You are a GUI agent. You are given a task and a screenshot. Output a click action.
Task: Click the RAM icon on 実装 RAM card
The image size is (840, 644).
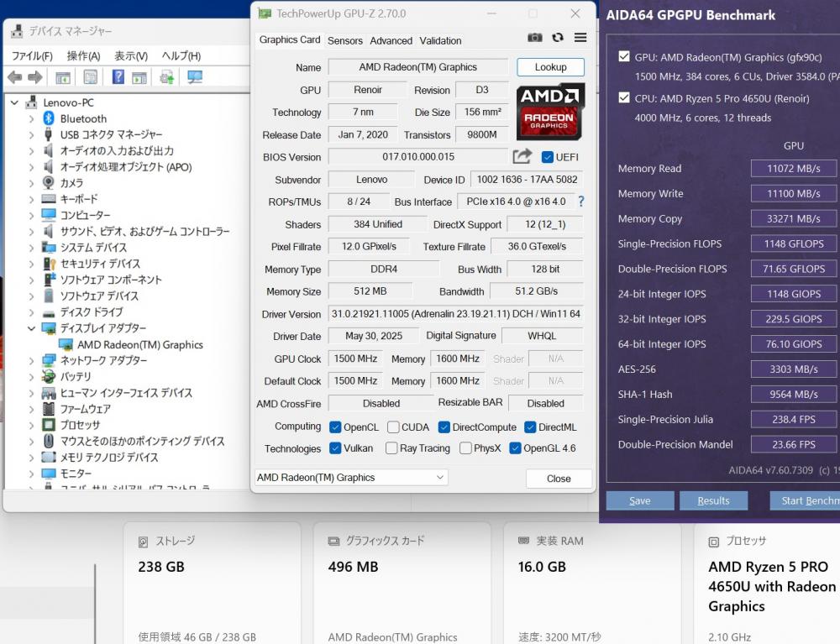(523, 541)
